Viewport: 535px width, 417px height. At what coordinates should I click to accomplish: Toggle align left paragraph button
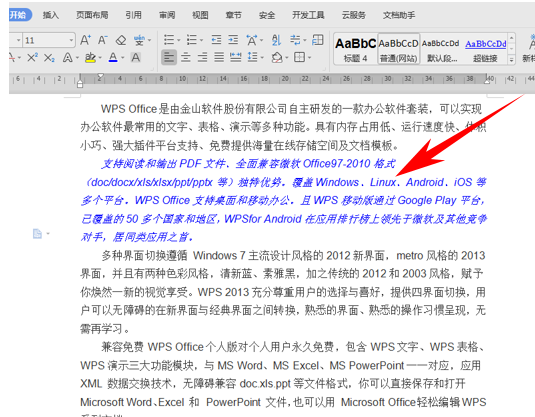pyautogui.click(x=169, y=57)
